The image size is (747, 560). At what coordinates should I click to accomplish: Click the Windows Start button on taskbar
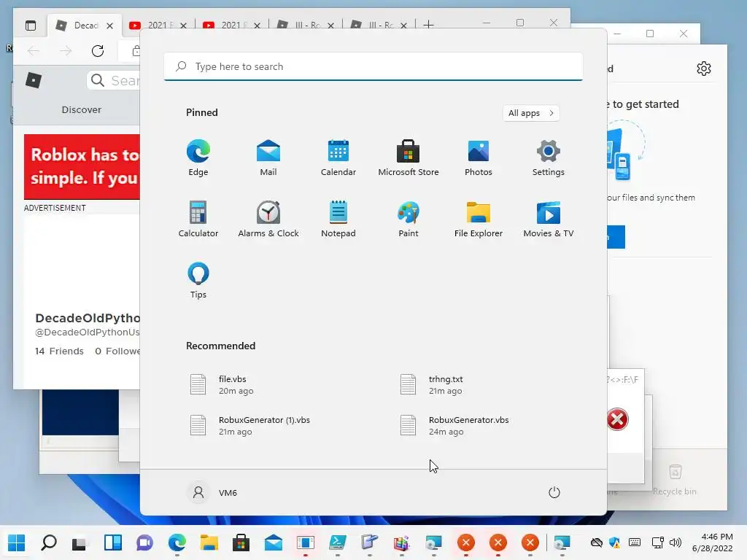tap(17, 542)
